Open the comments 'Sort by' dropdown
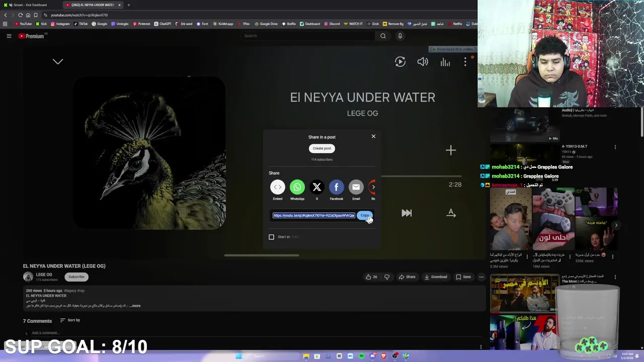 (x=70, y=320)
